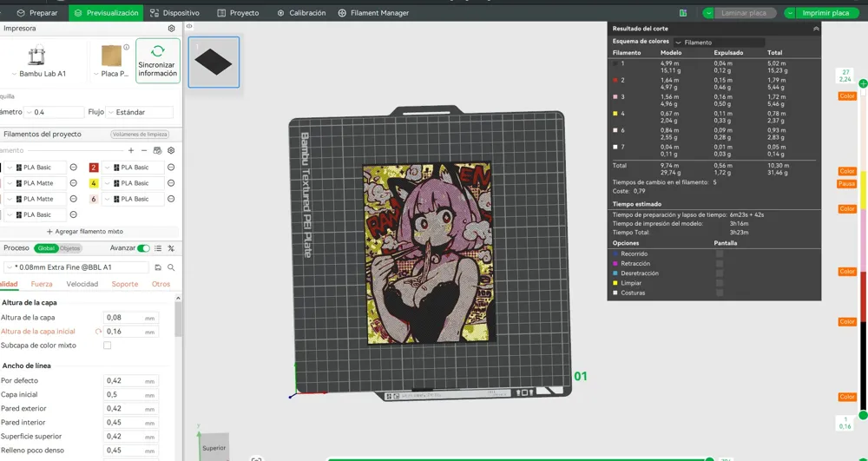This screenshot has width=868, height=461.
Task: Enable Retracción display checkbox
Action: (x=719, y=263)
